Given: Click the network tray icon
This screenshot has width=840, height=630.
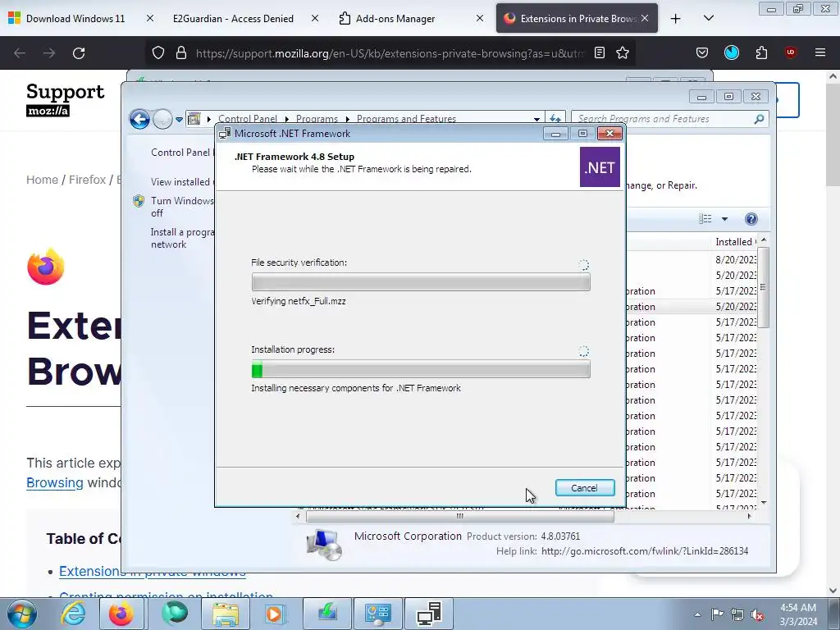Looking at the screenshot, I should point(737,614).
